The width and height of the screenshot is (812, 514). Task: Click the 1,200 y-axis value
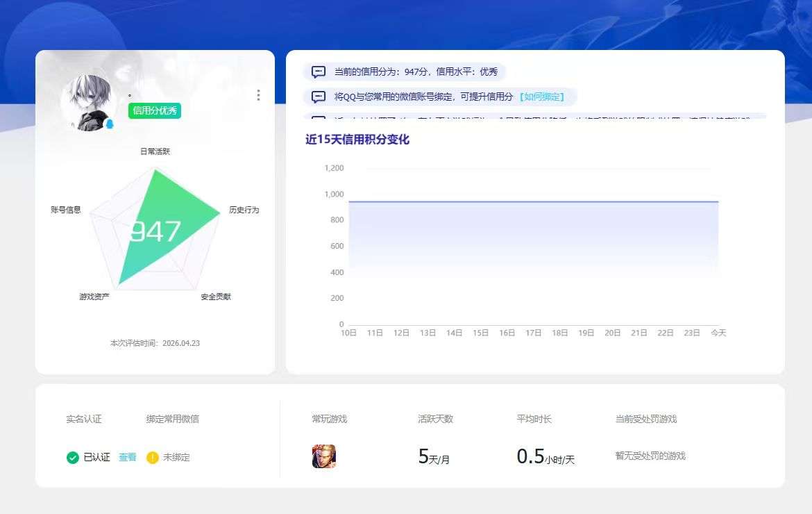click(x=334, y=168)
